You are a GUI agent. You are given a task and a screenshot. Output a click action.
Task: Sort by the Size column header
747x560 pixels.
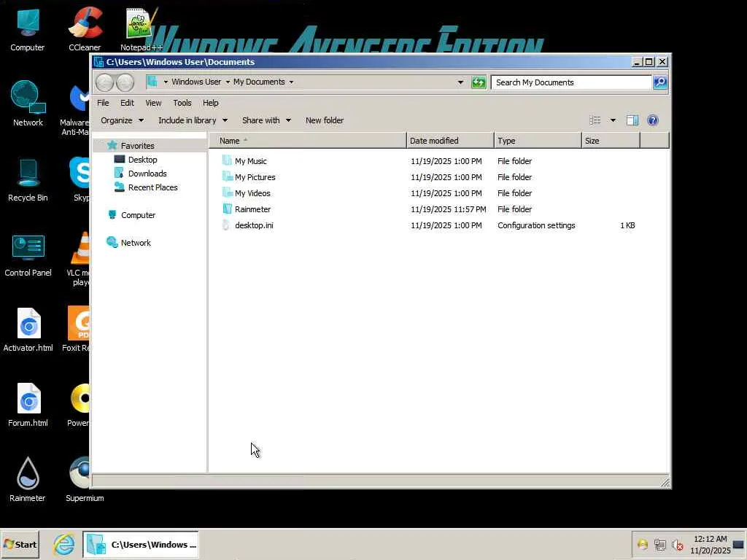[x=611, y=141]
